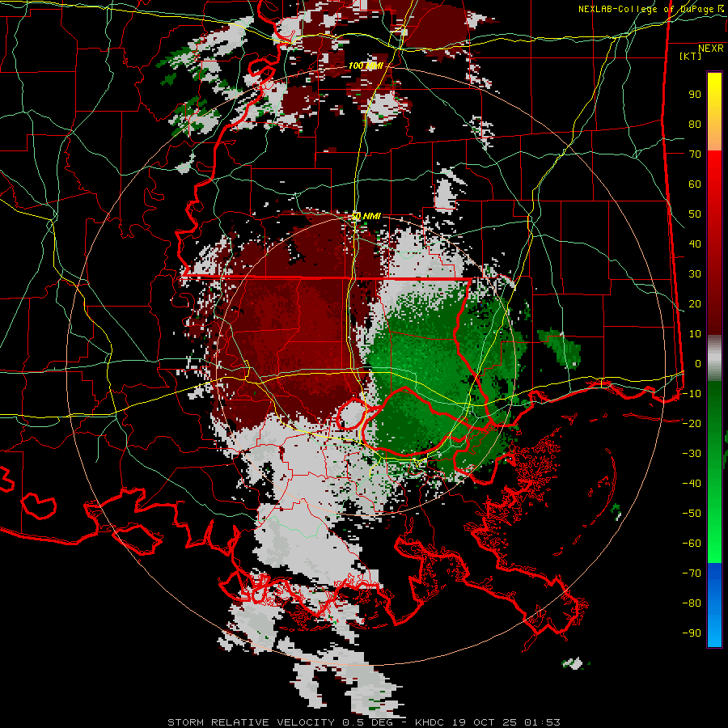728x728 pixels.
Task: Click the -90 scale label
Action: [692, 633]
